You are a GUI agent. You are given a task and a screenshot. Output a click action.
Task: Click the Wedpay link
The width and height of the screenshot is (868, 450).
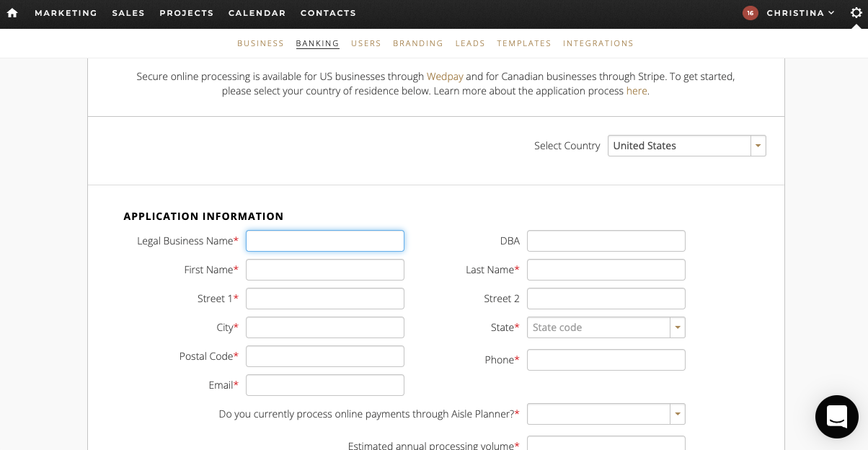pyautogui.click(x=445, y=76)
